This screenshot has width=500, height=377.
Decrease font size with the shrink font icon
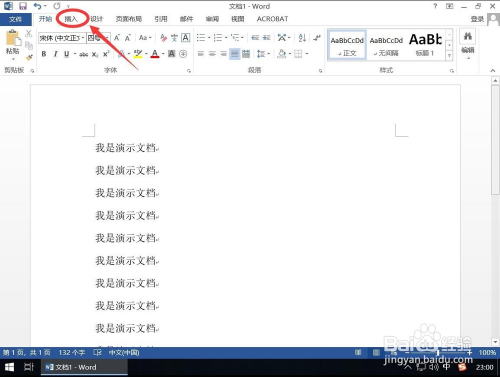tap(128, 38)
